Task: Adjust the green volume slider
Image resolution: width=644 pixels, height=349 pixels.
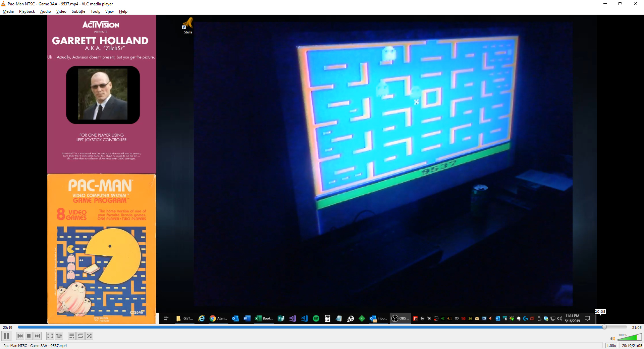Action: coord(630,337)
